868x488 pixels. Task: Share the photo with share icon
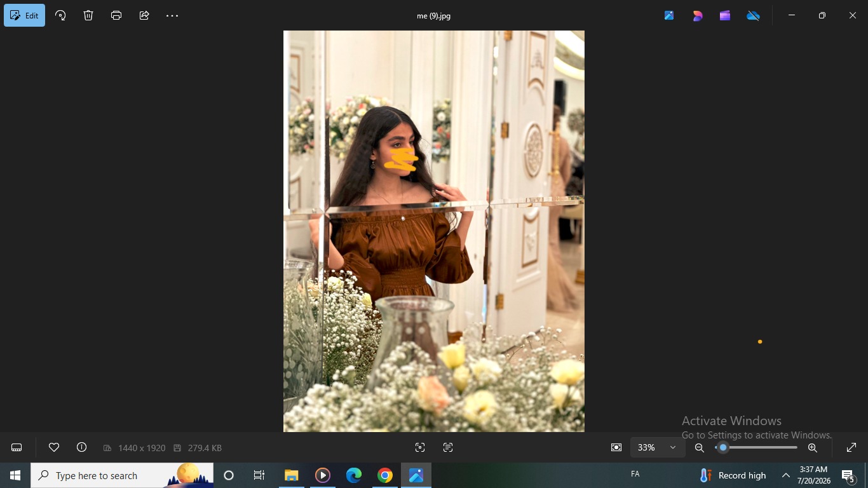144,15
